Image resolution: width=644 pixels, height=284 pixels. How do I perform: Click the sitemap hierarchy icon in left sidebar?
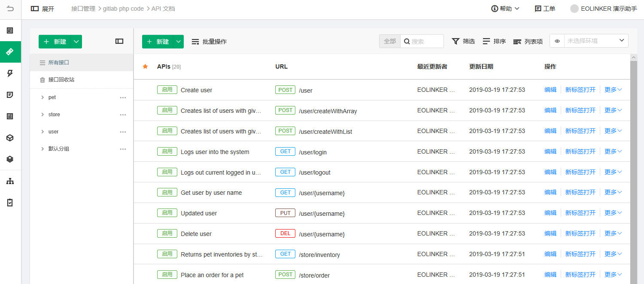click(x=10, y=181)
